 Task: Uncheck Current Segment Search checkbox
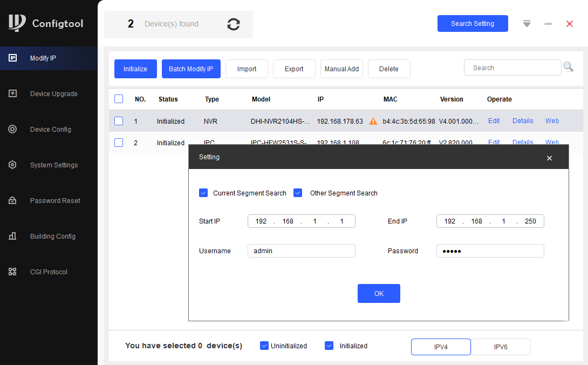(x=203, y=193)
